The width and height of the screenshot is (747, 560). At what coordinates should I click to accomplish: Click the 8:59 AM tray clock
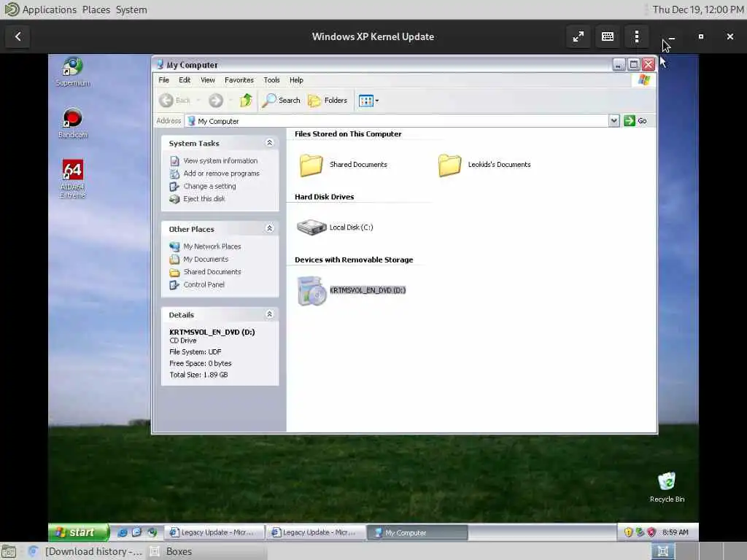pyautogui.click(x=675, y=532)
